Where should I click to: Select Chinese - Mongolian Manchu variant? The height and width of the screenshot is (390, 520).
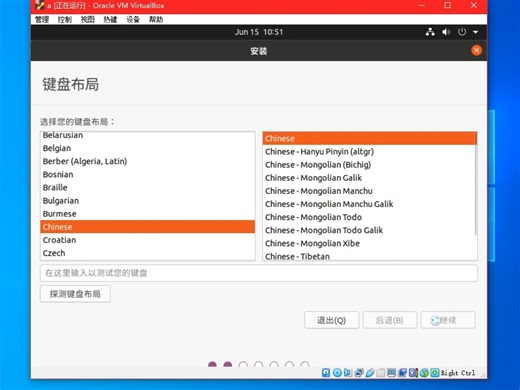click(x=369, y=191)
